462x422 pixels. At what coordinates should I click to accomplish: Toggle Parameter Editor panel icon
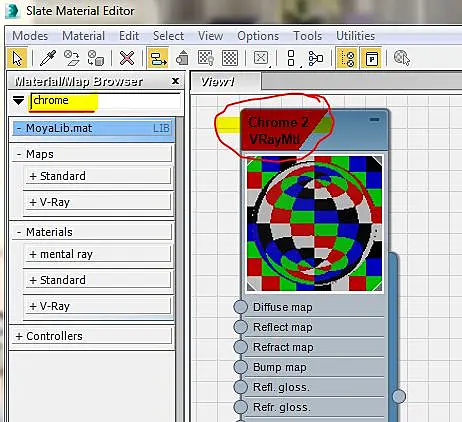[371, 59]
